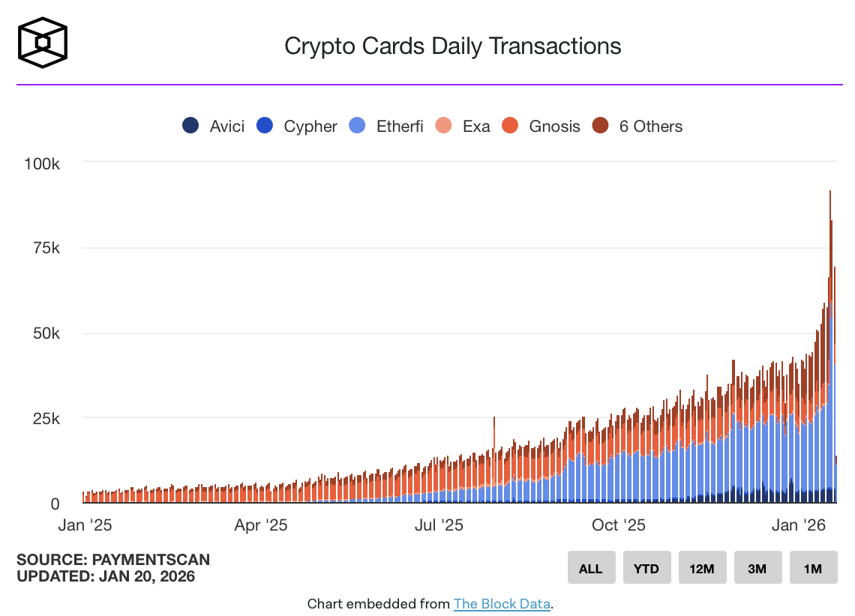Select the 3M range button
855x616 pixels.
click(757, 568)
